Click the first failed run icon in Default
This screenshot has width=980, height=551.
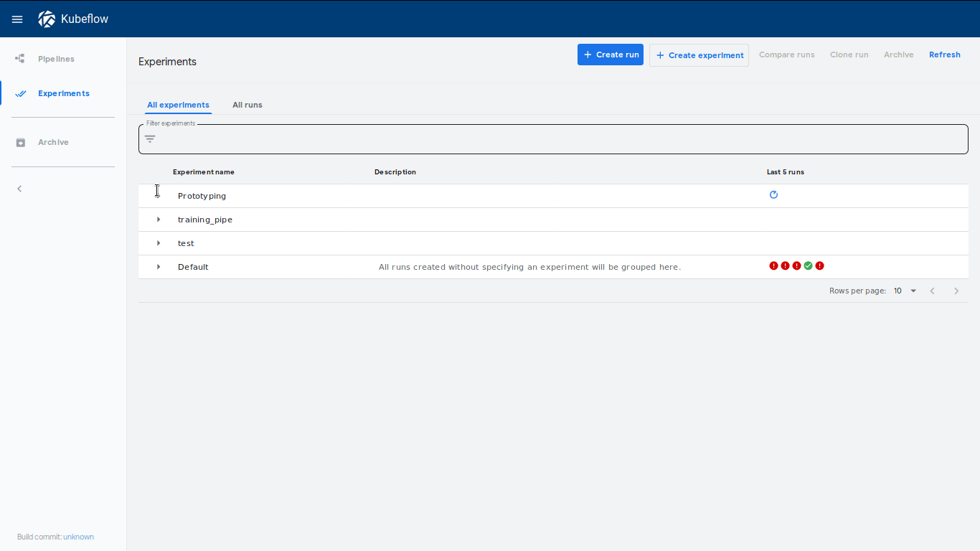click(x=773, y=266)
